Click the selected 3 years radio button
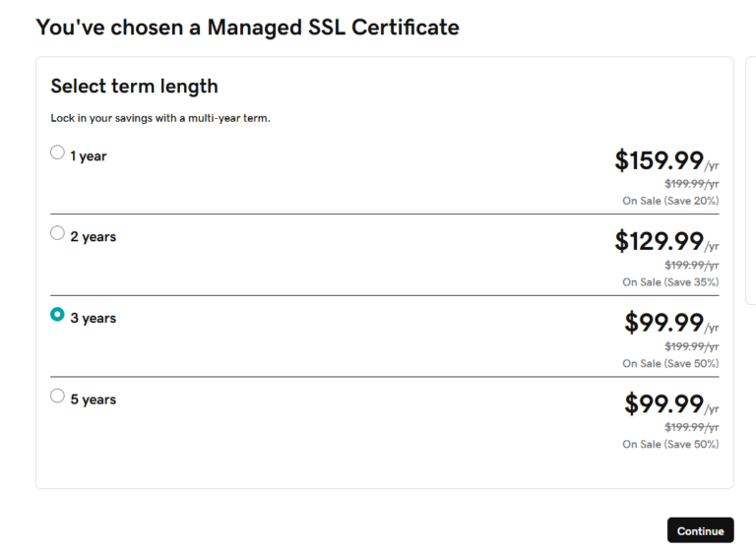Image resolution: width=756 pixels, height=552 pixels. [x=57, y=315]
